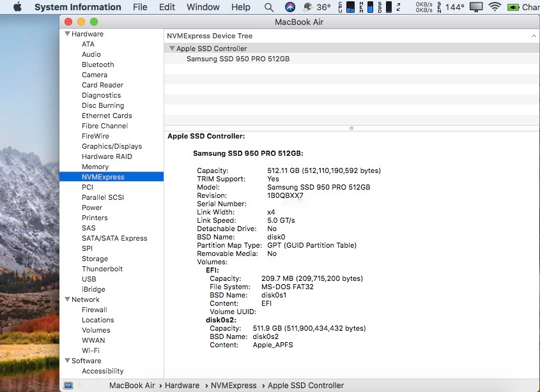Select Bluetooth in the sidebar
Viewport: 540px width, 392px height.
pos(98,64)
